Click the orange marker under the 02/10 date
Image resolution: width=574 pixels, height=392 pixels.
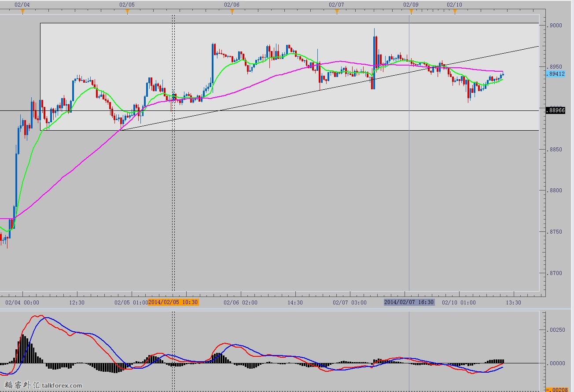[455, 12]
